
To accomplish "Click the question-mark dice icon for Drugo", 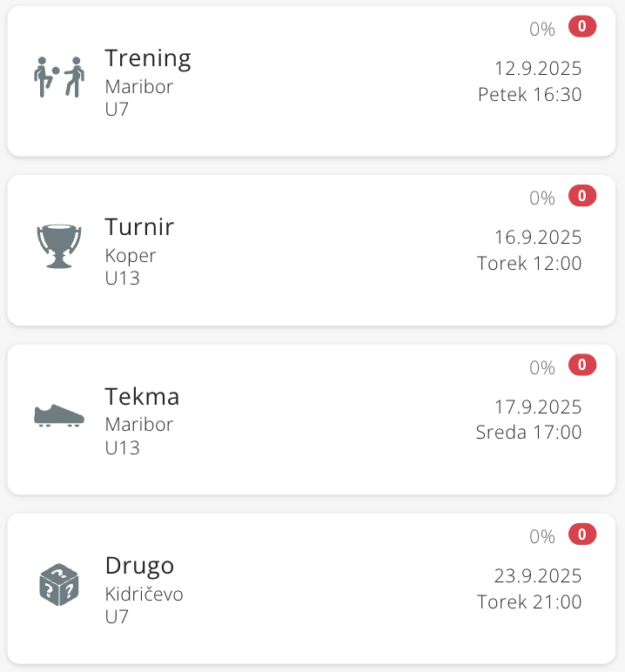I will (x=59, y=584).
